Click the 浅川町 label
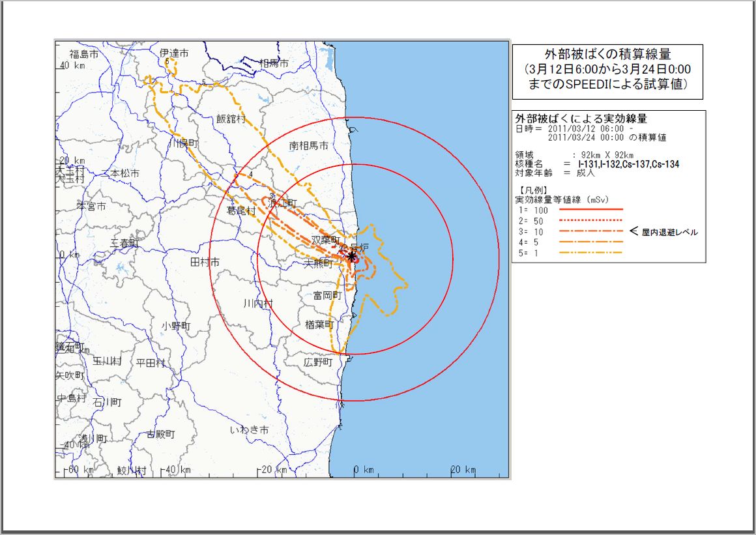Viewport: 756px width, 535px height. click(93, 439)
